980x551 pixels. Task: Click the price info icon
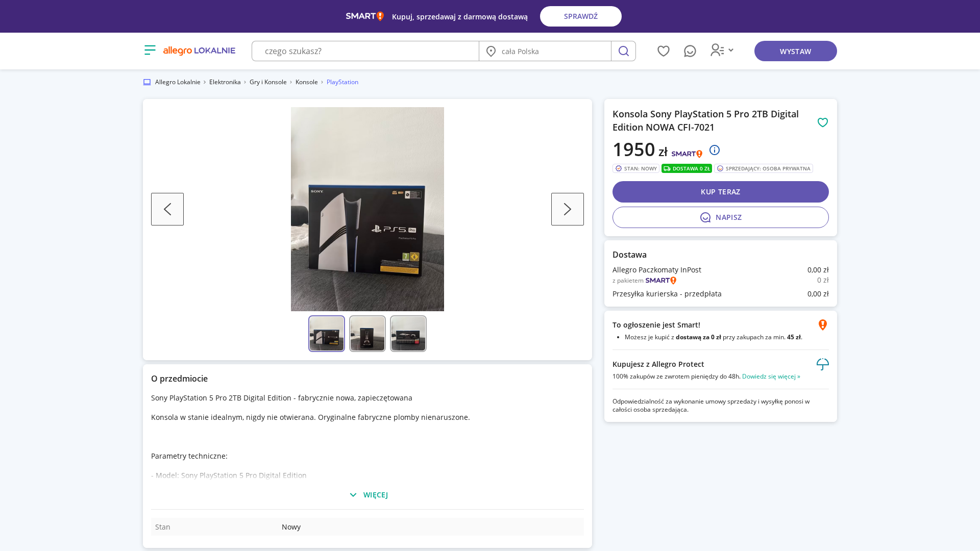tap(715, 150)
